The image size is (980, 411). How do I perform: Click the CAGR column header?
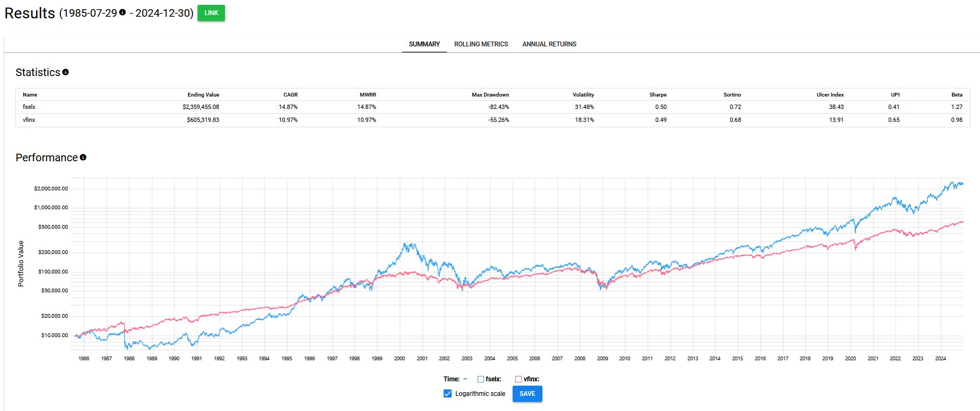coord(290,95)
